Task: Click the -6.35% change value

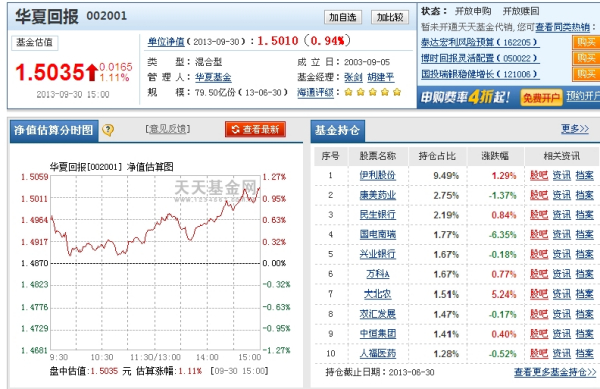Action: (x=502, y=234)
